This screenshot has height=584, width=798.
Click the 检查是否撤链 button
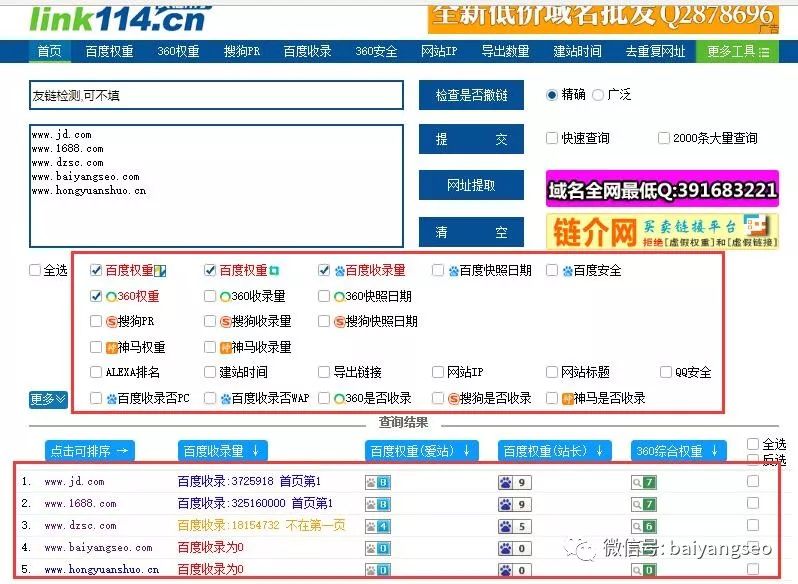pyautogui.click(x=471, y=95)
